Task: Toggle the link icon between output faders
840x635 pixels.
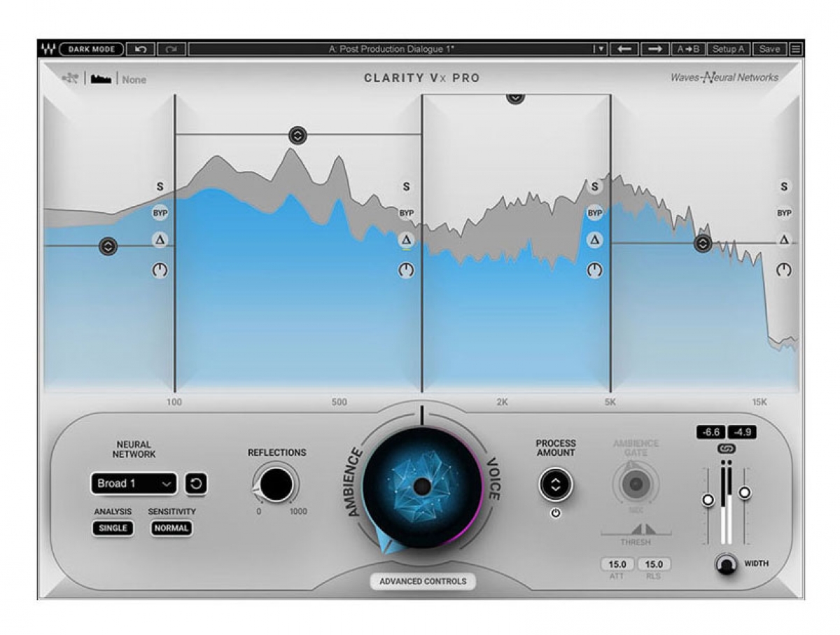Action: [726, 449]
